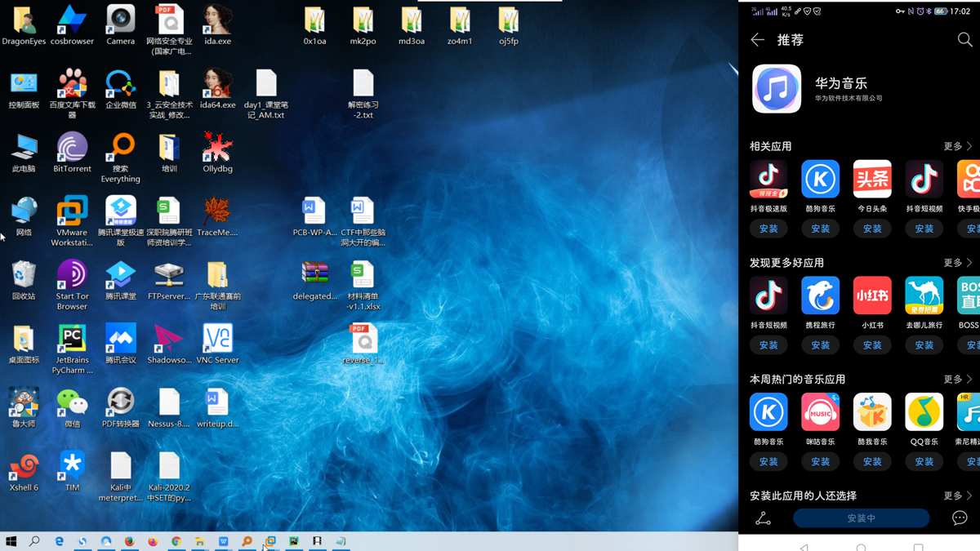The height and width of the screenshot is (551, 980).
Task: Install QQ音乐
Action: pyautogui.click(x=924, y=462)
